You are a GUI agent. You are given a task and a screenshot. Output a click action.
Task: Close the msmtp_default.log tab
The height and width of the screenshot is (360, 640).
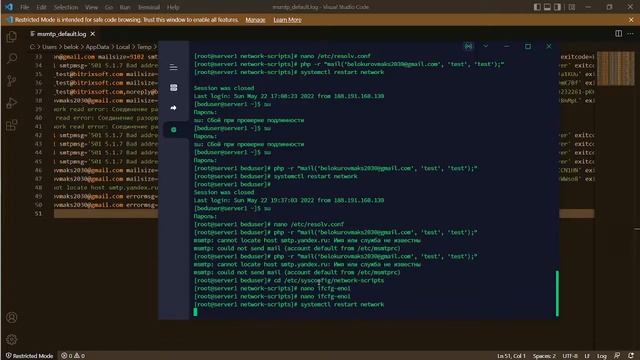pyautogui.click(x=93, y=34)
